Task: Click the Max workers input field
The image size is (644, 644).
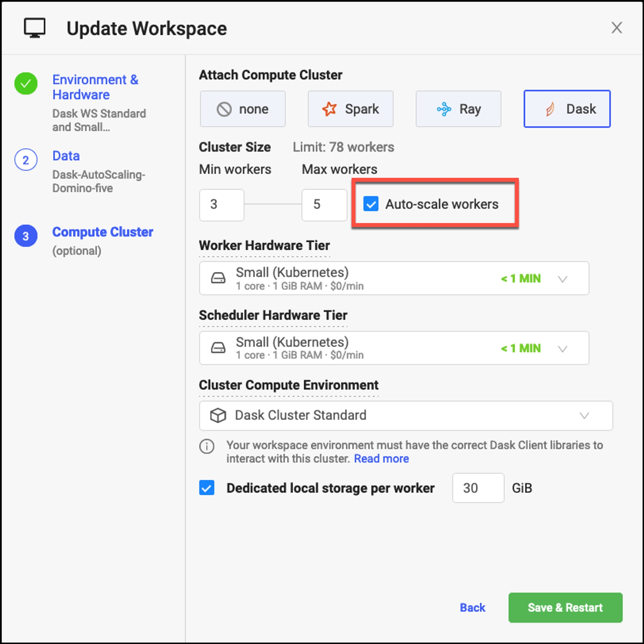Action: pos(324,205)
